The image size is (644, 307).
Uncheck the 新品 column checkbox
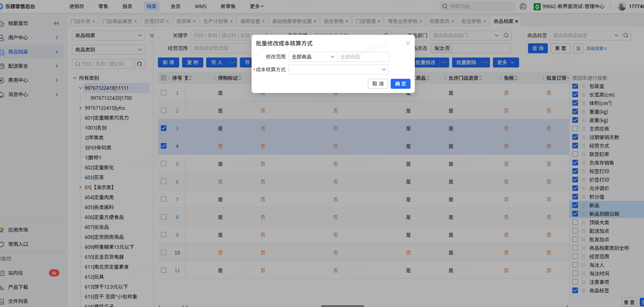click(575, 205)
